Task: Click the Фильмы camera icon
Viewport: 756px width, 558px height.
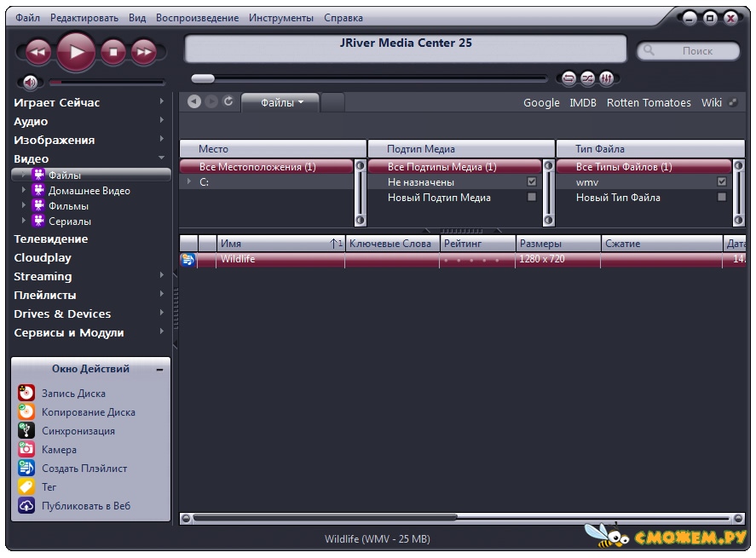Action: [38, 206]
